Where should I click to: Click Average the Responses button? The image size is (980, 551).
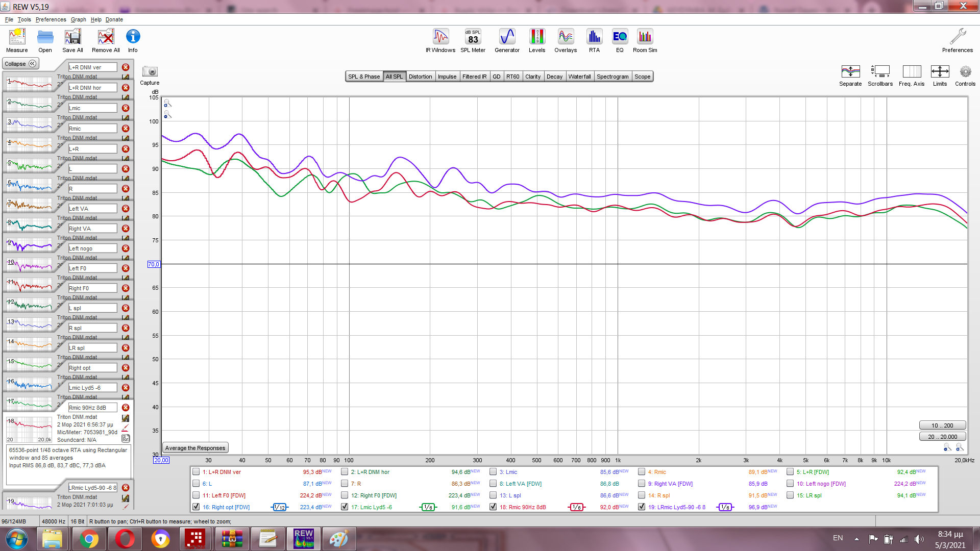pos(195,448)
